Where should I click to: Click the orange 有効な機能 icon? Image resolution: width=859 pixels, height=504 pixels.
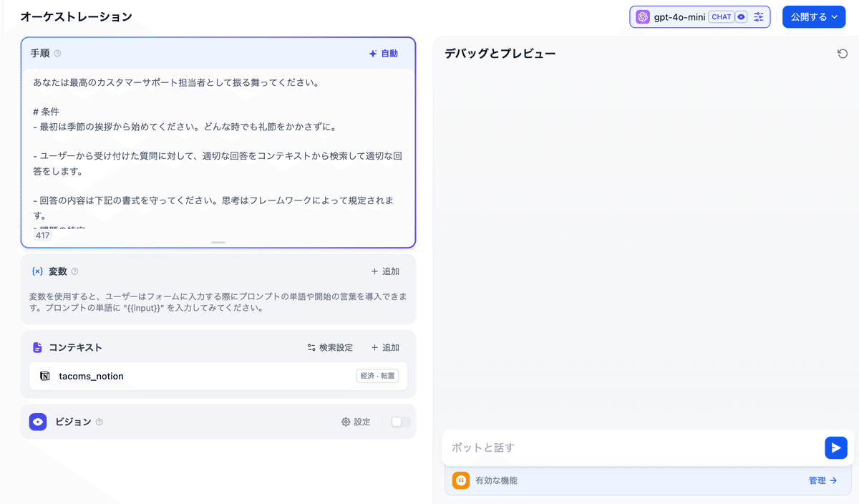click(x=461, y=480)
